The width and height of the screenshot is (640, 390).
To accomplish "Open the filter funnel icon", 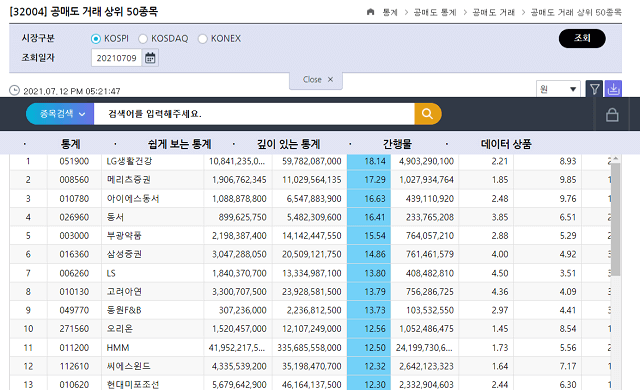I will [595, 89].
